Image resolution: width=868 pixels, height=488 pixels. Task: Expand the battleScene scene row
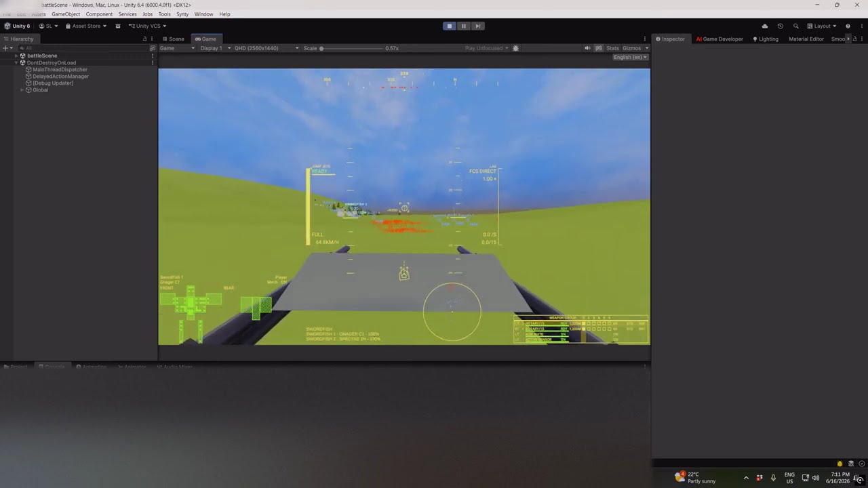click(x=16, y=56)
